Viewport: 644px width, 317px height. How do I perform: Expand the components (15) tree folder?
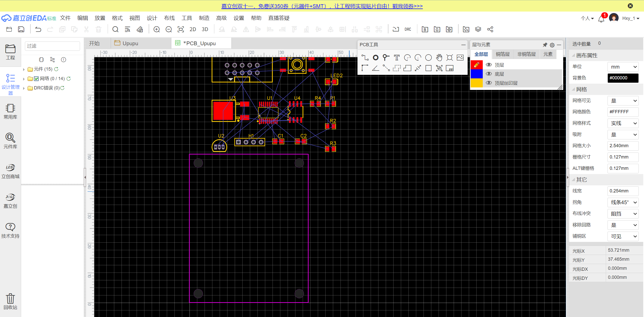pos(24,69)
